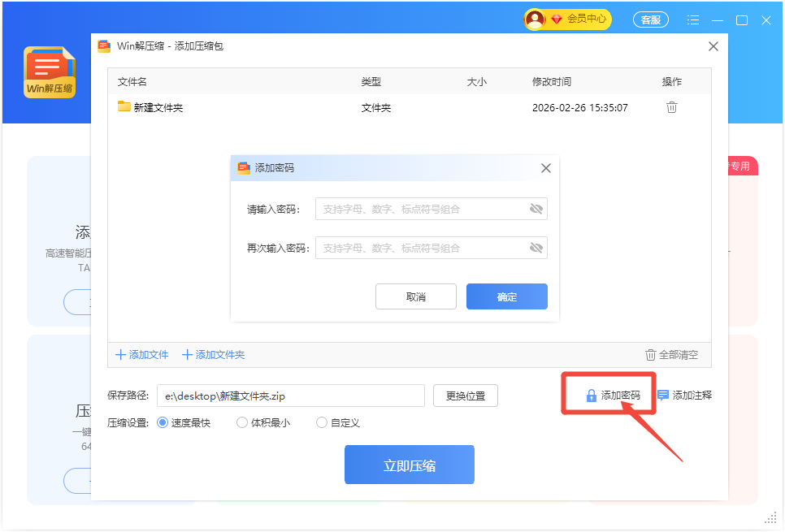Image resolution: width=785 pixels, height=532 pixels.
Task: Select the 速度最快 radio option
Action: [162, 422]
